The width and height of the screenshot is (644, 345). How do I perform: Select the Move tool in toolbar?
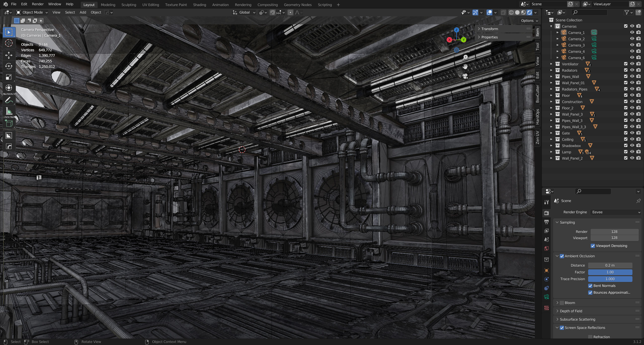(9, 55)
